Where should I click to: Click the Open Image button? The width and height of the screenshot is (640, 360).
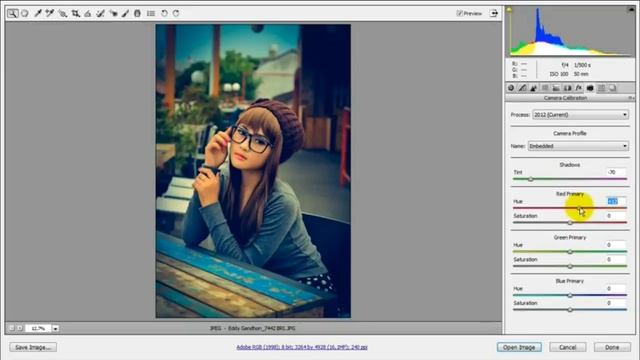pyautogui.click(x=519, y=347)
